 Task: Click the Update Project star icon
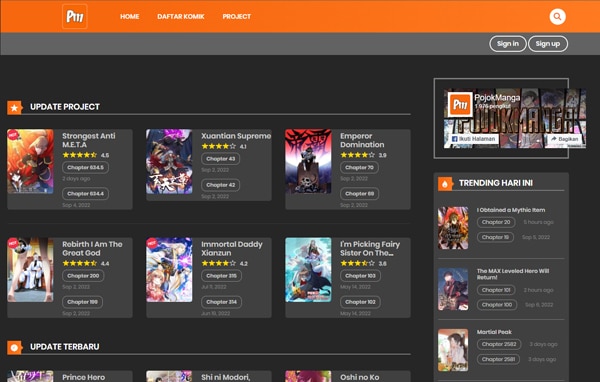click(15, 108)
